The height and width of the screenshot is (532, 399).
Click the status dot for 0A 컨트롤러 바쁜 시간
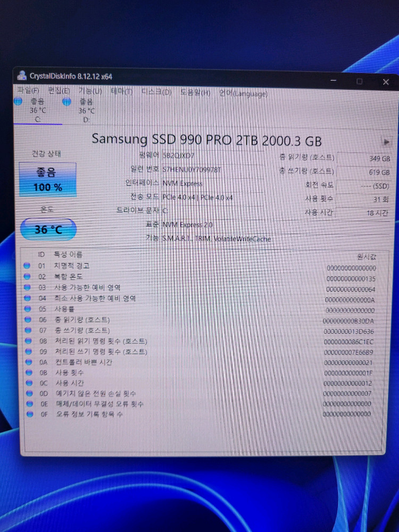(x=29, y=362)
